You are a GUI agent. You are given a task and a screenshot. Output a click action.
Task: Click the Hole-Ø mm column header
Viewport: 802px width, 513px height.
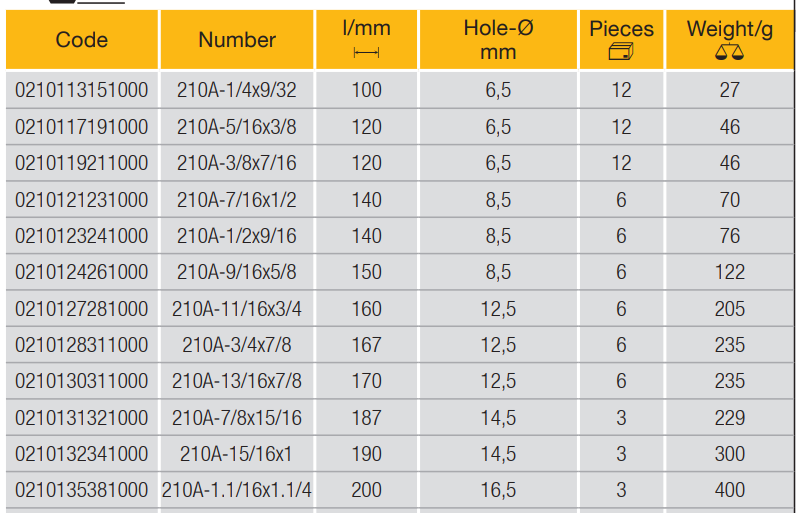click(498, 40)
